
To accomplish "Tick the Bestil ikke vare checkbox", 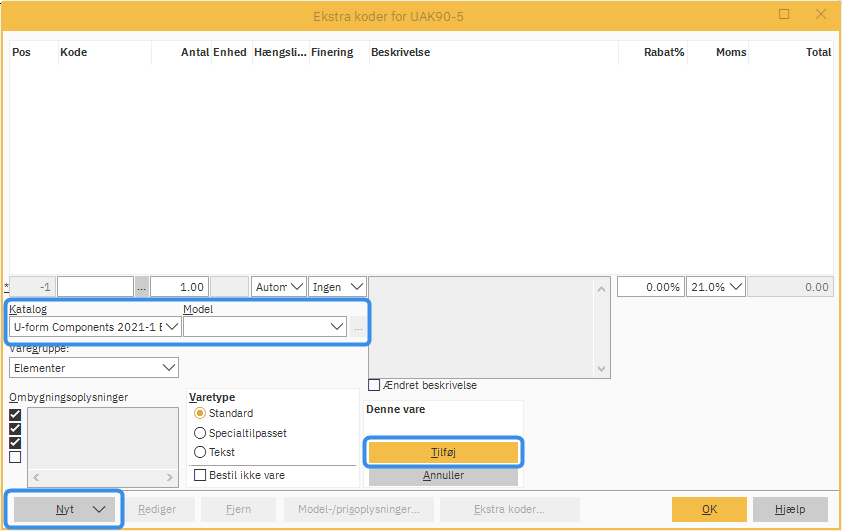I will 200,475.
